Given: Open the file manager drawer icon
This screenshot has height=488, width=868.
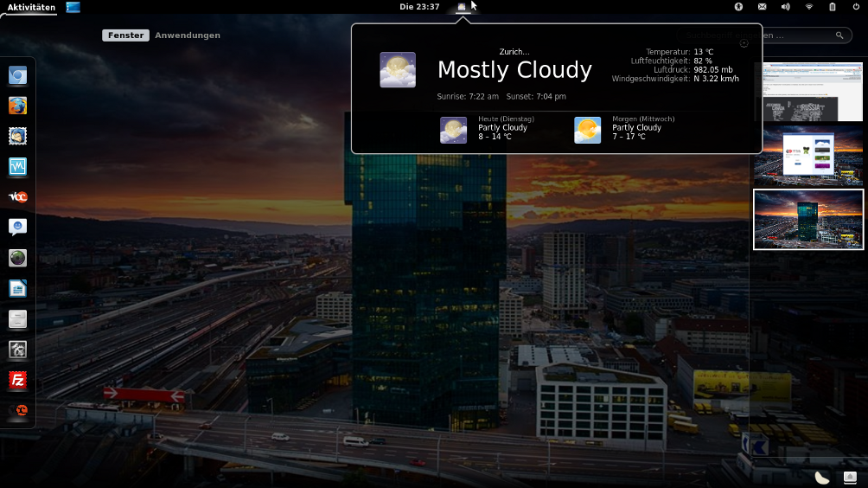Looking at the screenshot, I should (17, 319).
